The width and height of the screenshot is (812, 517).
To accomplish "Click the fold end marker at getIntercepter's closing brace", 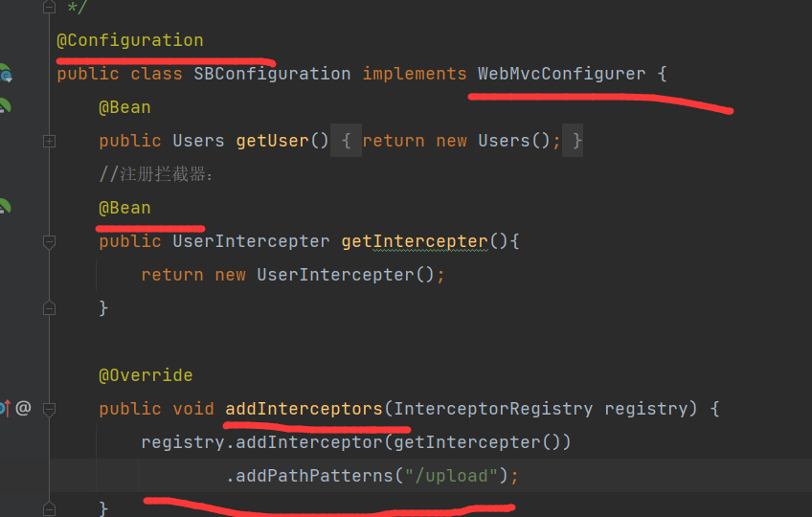I will click(49, 308).
